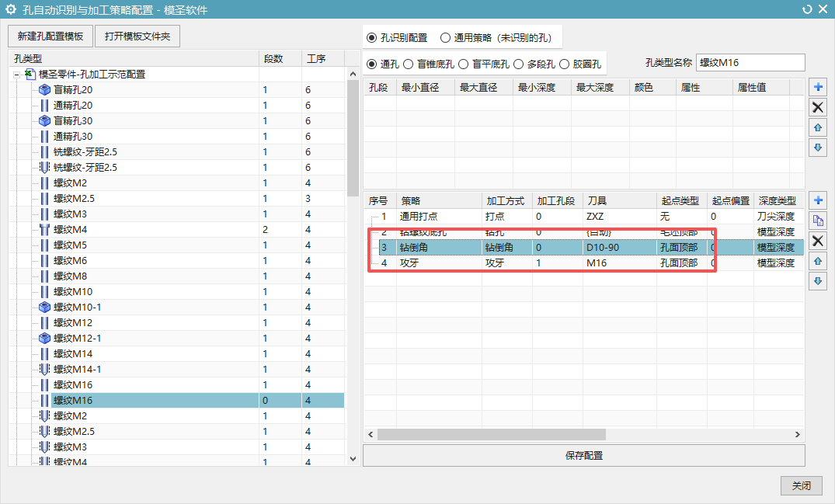Select the 螺纹M5 tree row

(177, 245)
